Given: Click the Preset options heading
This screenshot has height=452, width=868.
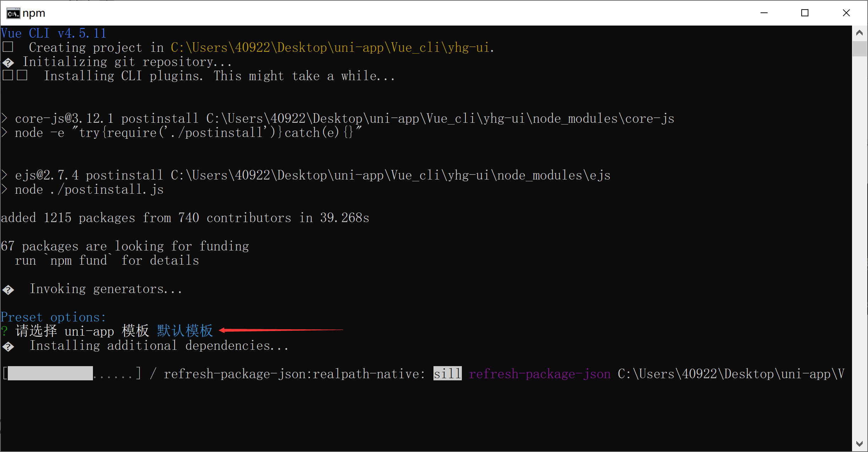Looking at the screenshot, I should click(53, 317).
